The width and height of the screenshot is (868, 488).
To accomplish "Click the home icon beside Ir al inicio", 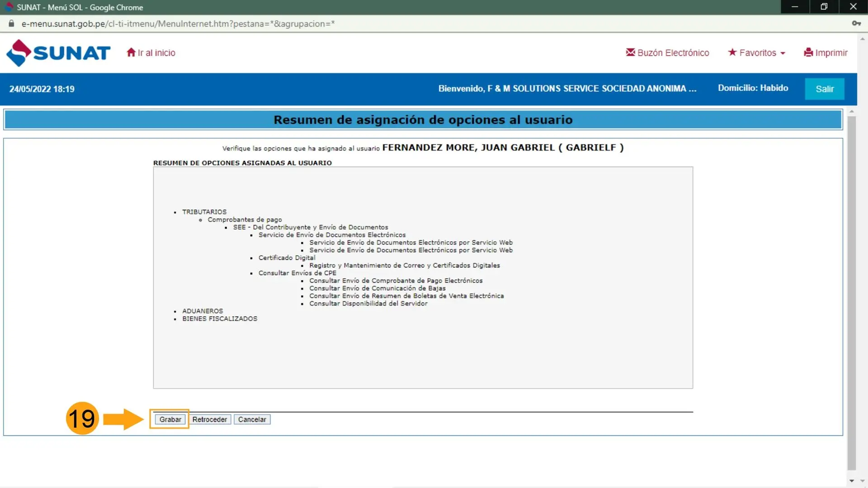I will click(131, 52).
